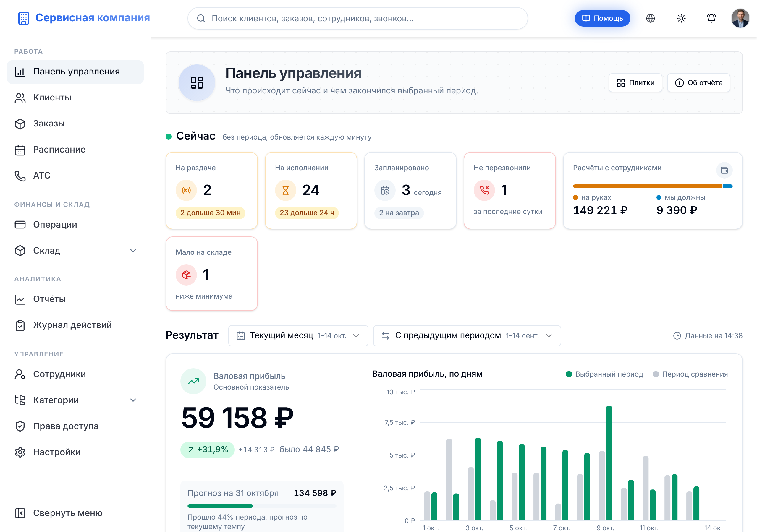Click the wallet icon in Расчёты с сотрудниками

click(724, 170)
